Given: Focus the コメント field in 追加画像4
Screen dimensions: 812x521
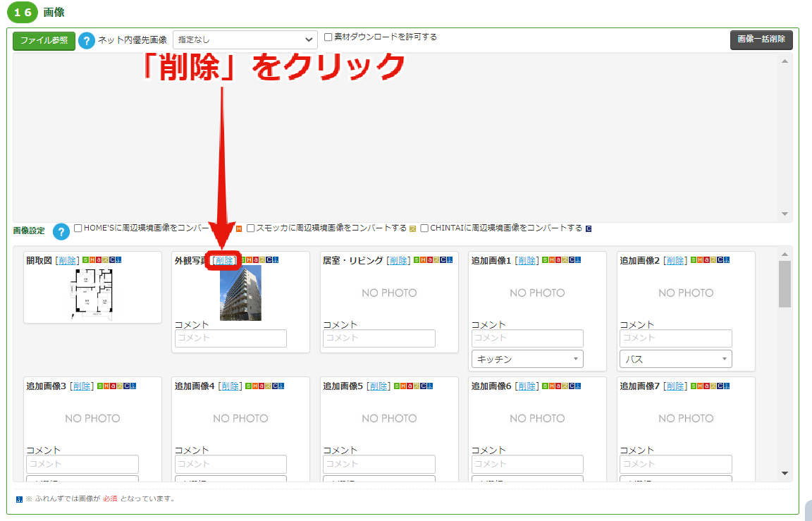Looking at the screenshot, I should coord(231,464).
